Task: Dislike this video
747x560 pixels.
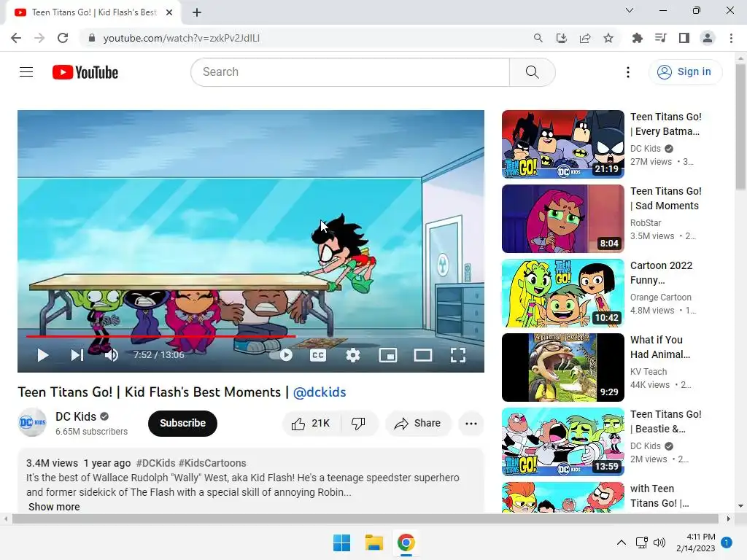Action: point(358,424)
